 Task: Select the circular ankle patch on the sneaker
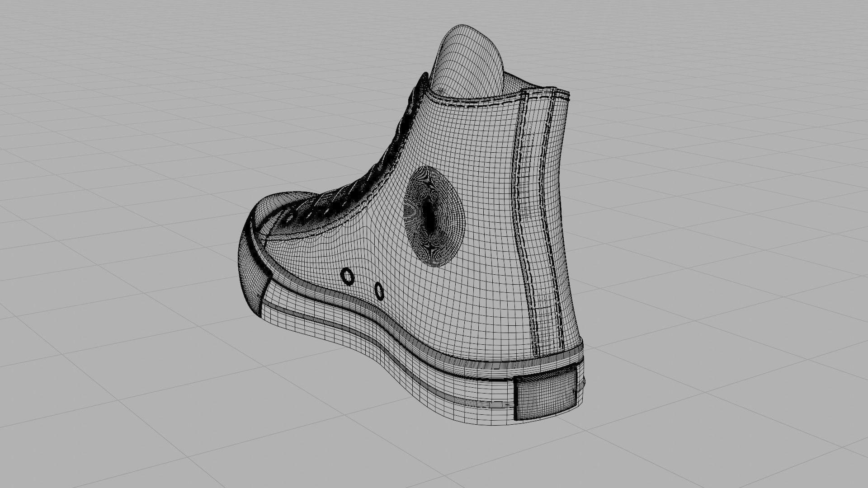[x=434, y=216]
